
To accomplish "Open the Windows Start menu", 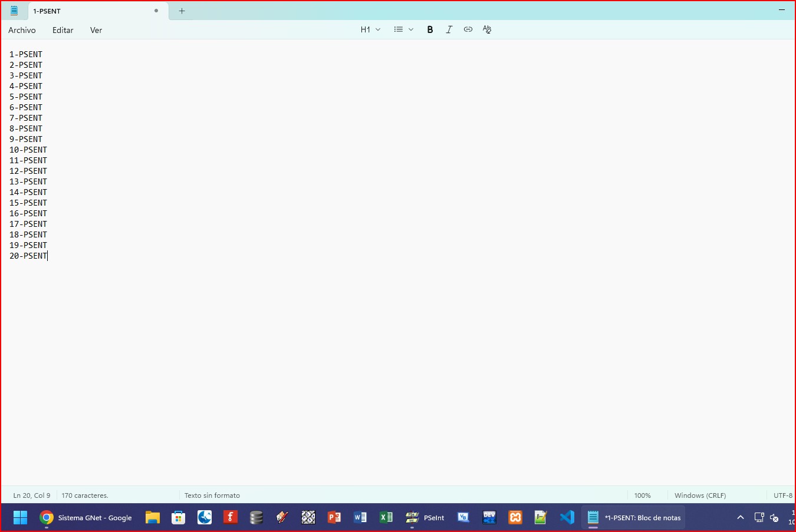I will (x=20, y=518).
